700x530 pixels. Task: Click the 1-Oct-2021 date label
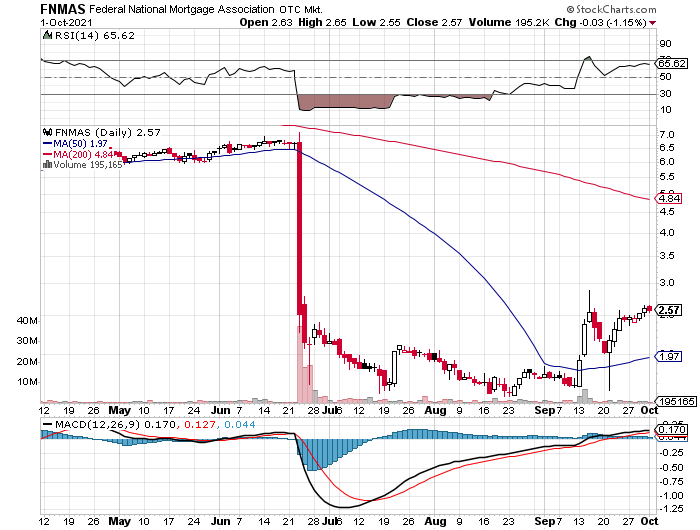click(x=66, y=22)
